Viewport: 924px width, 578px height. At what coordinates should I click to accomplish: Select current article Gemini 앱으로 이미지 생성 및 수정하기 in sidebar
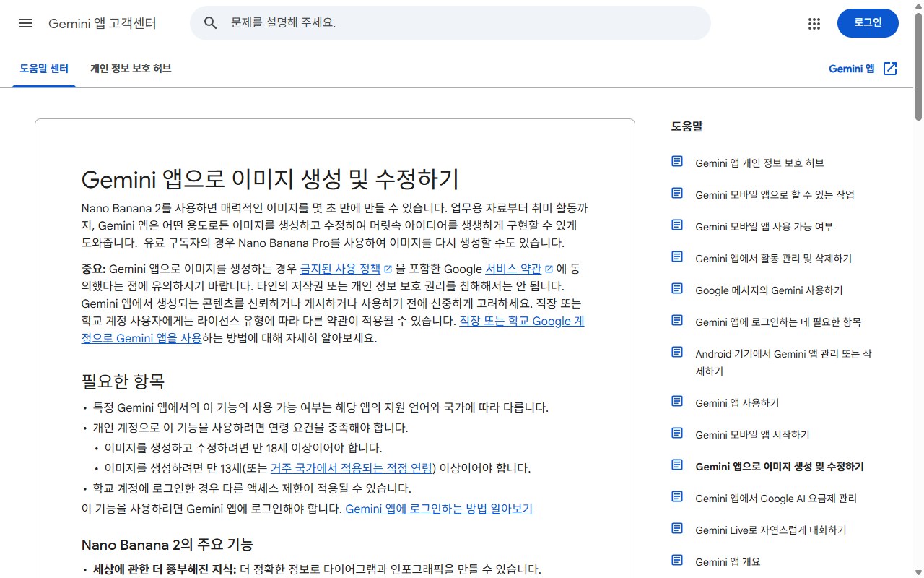click(x=780, y=467)
